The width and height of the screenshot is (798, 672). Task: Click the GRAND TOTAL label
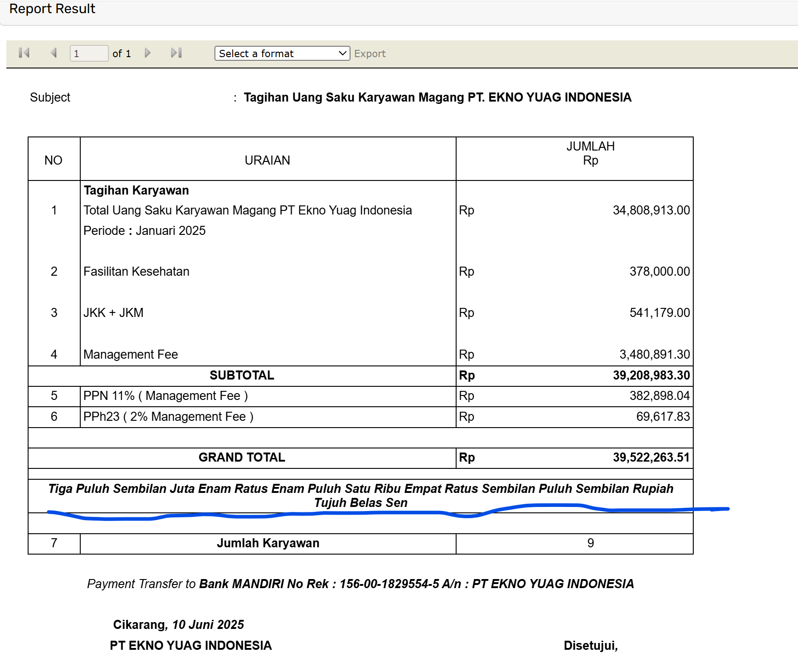(242, 458)
